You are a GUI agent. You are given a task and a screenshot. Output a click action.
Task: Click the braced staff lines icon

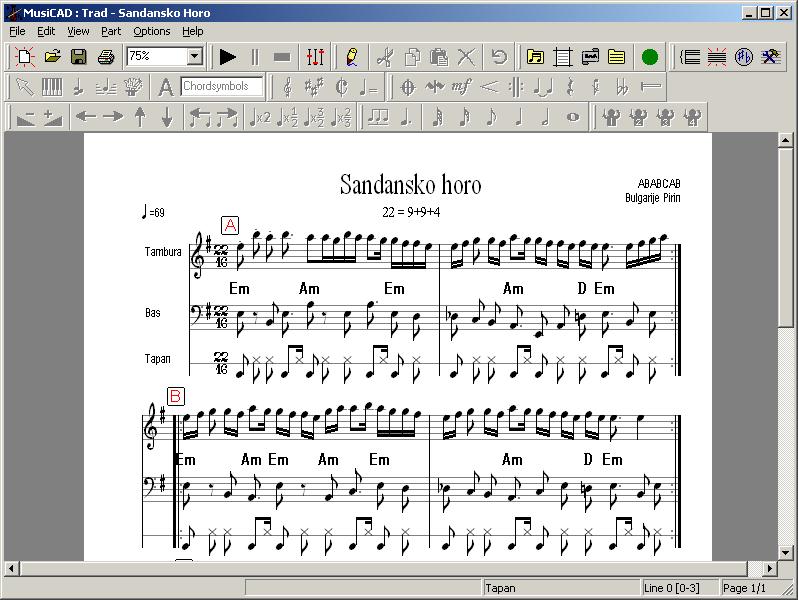[690, 57]
